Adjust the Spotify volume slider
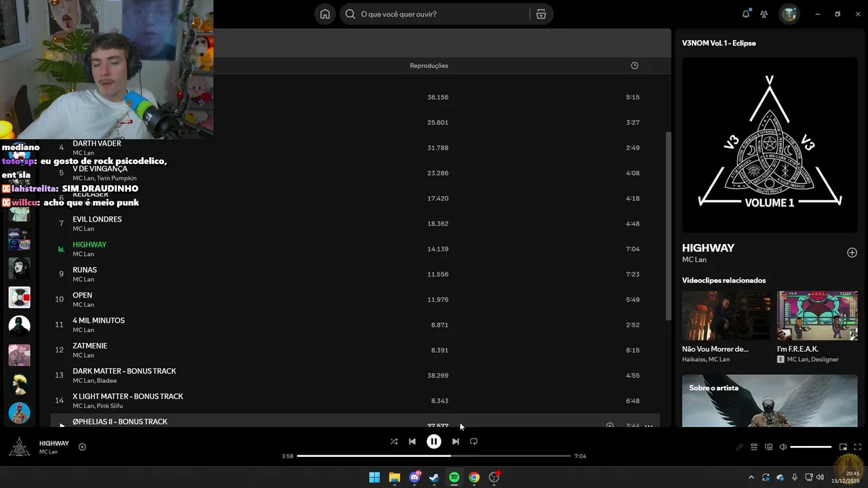The width and height of the screenshot is (868, 488). 811,447
